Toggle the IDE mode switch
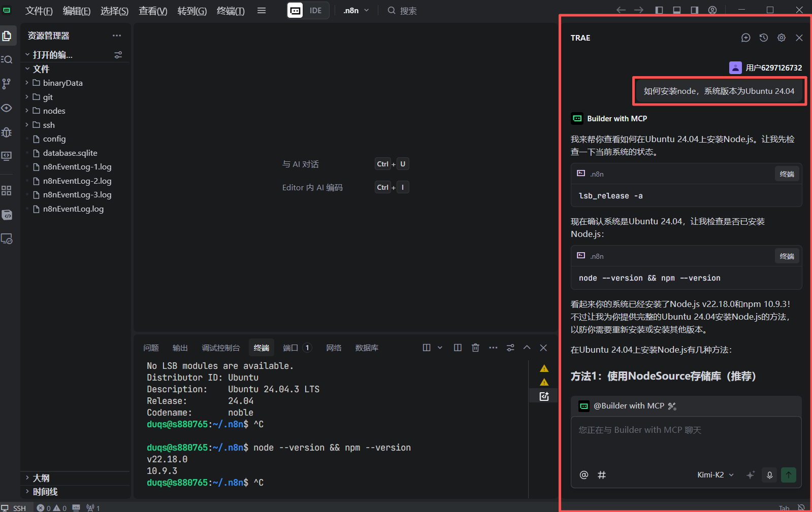Image resolution: width=812 pixels, height=512 pixels. 308,11
